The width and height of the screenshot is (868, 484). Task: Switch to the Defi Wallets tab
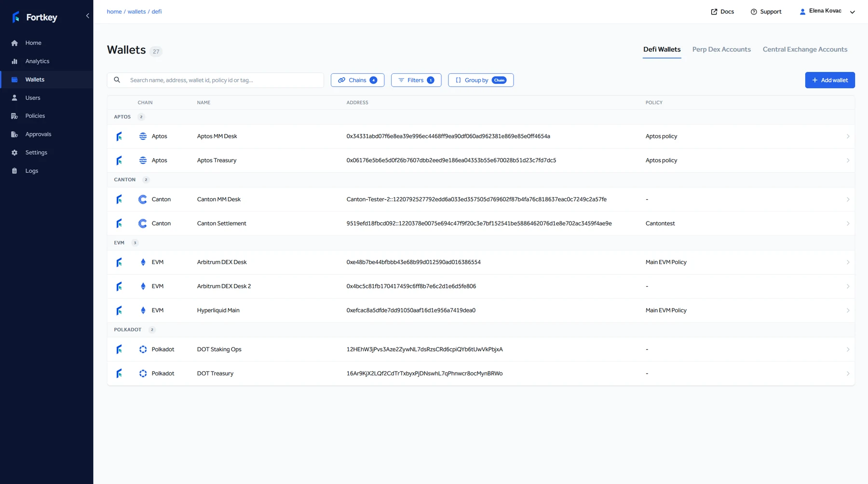[x=662, y=49]
